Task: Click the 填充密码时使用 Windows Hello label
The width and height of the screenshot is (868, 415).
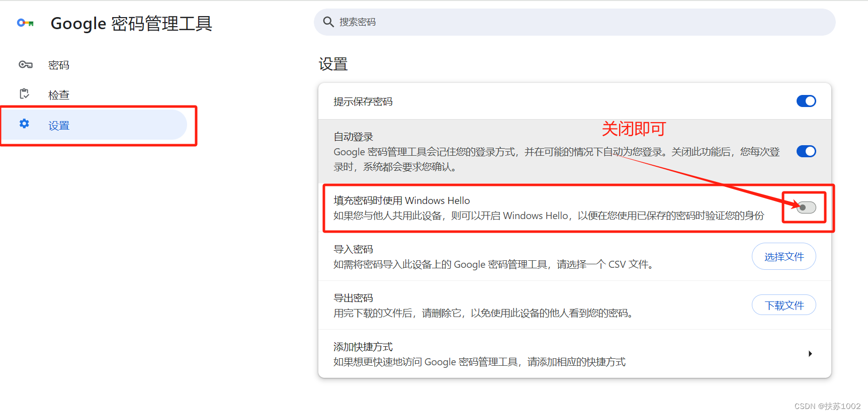Action: (x=402, y=200)
